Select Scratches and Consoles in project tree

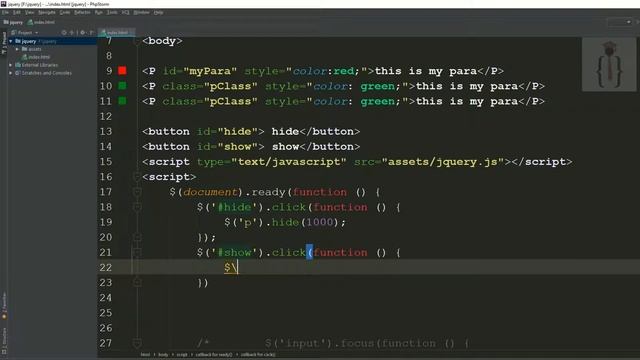click(43, 73)
